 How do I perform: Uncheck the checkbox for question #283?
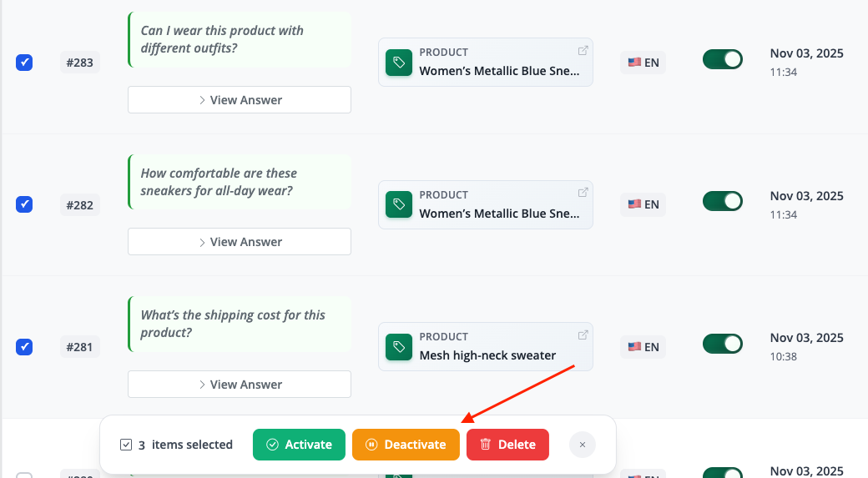click(24, 63)
